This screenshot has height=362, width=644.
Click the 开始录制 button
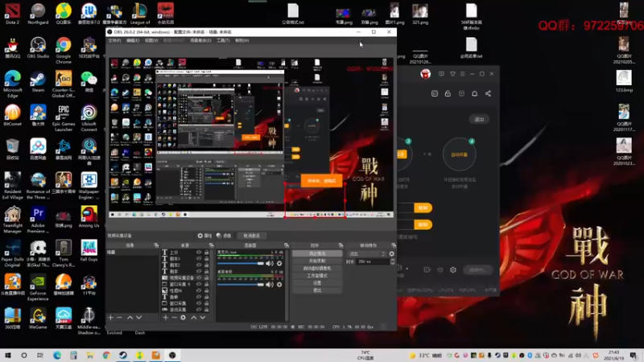click(317, 261)
